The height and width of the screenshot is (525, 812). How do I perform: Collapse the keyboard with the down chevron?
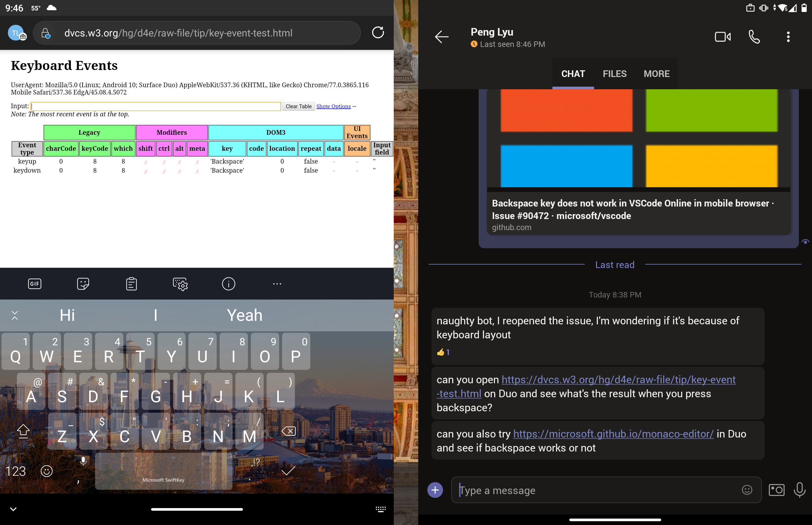14,509
